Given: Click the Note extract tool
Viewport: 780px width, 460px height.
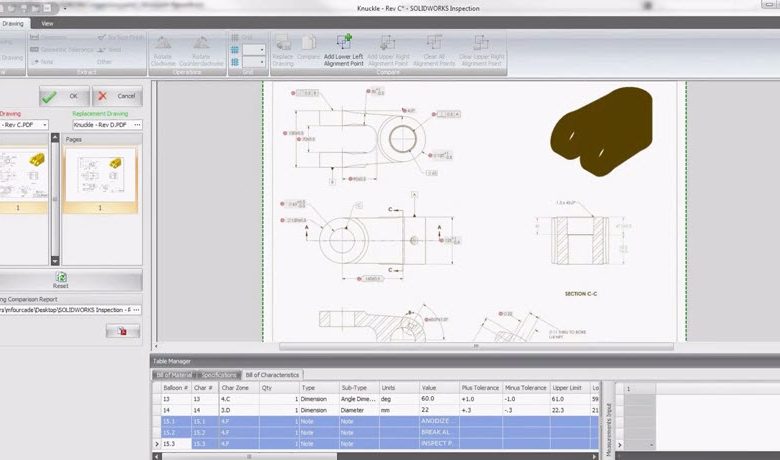Looking at the screenshot, I should pyautogui.click(x=42, y=62).
